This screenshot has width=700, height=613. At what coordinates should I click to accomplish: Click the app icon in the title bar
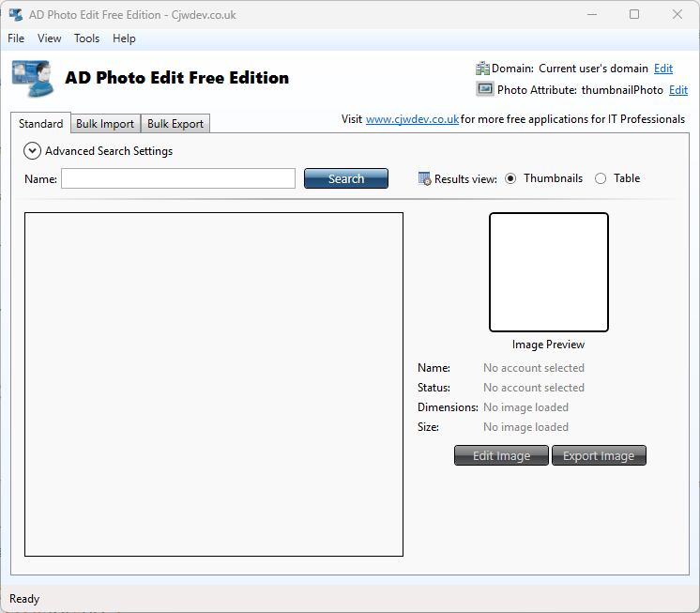pos(16,15)
